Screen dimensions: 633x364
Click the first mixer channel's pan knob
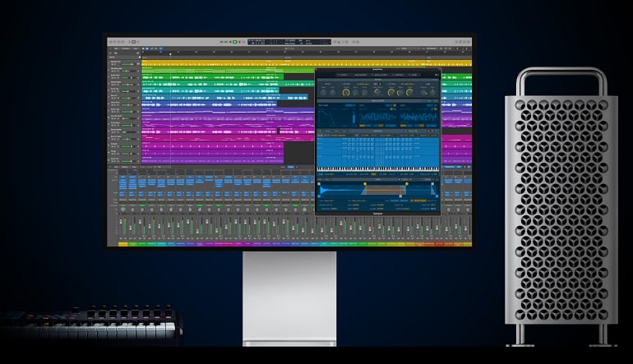pos(122,210)
